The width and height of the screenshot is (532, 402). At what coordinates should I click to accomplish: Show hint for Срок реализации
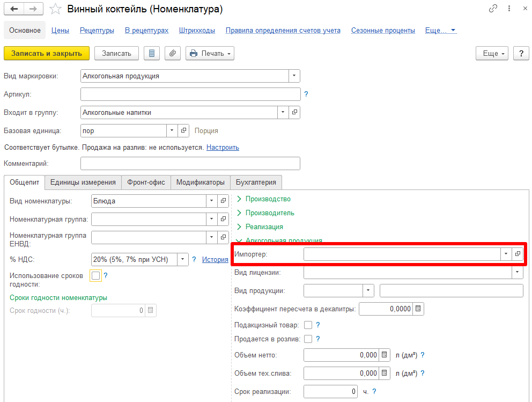[x=374, y=391]
